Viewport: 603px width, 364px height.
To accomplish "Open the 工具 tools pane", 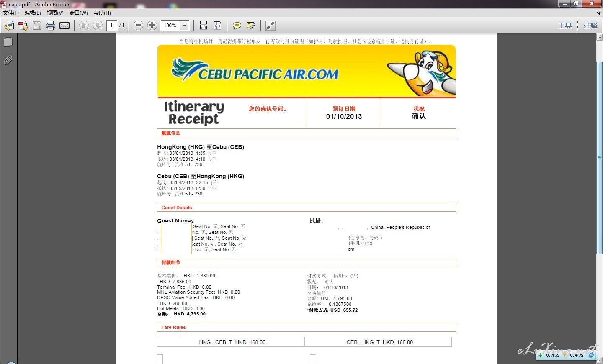I will 565,26.
